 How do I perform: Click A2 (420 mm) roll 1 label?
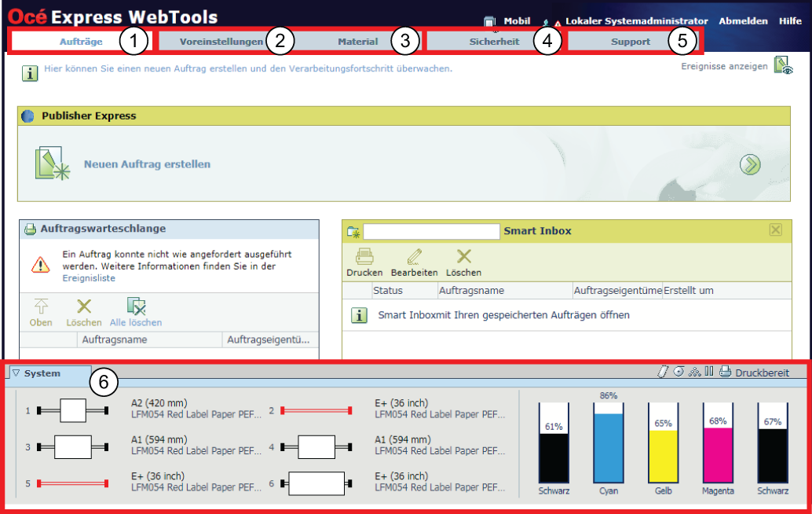(159, 403)
